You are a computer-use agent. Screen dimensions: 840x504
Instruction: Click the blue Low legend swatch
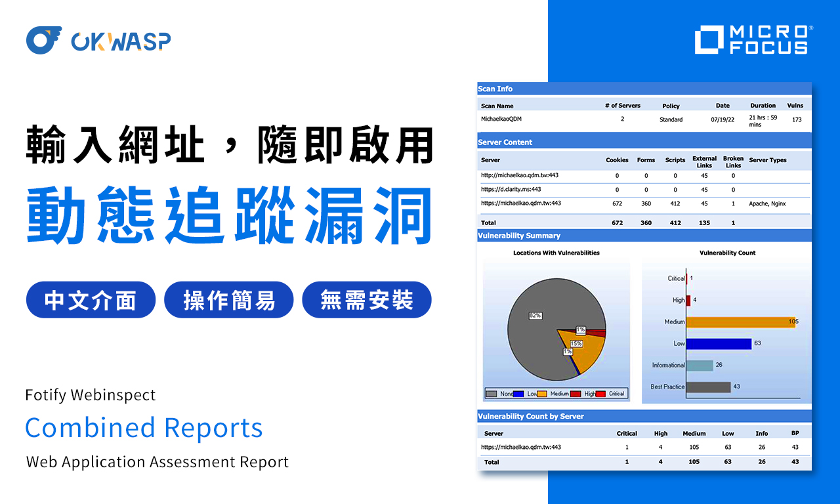pyautogui.click(x=518, y=394)
